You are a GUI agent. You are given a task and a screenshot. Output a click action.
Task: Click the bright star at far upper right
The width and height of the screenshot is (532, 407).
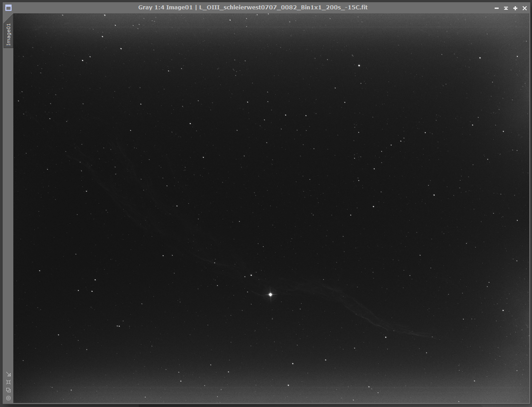click(x=480, y=58)
